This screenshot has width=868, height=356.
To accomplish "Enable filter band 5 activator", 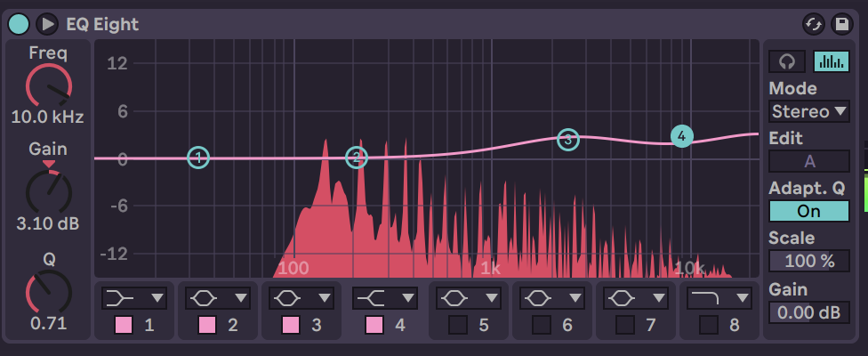I will 458,325.
